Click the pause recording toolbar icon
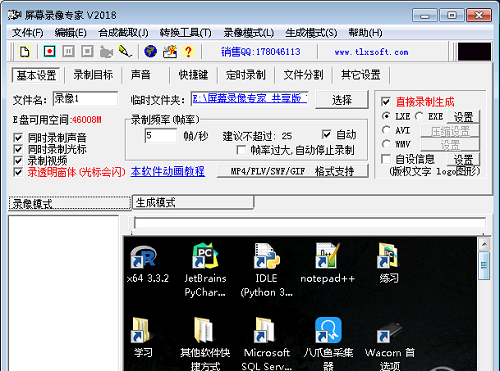This screenshot has height=371, width=500. click(68, 51)
